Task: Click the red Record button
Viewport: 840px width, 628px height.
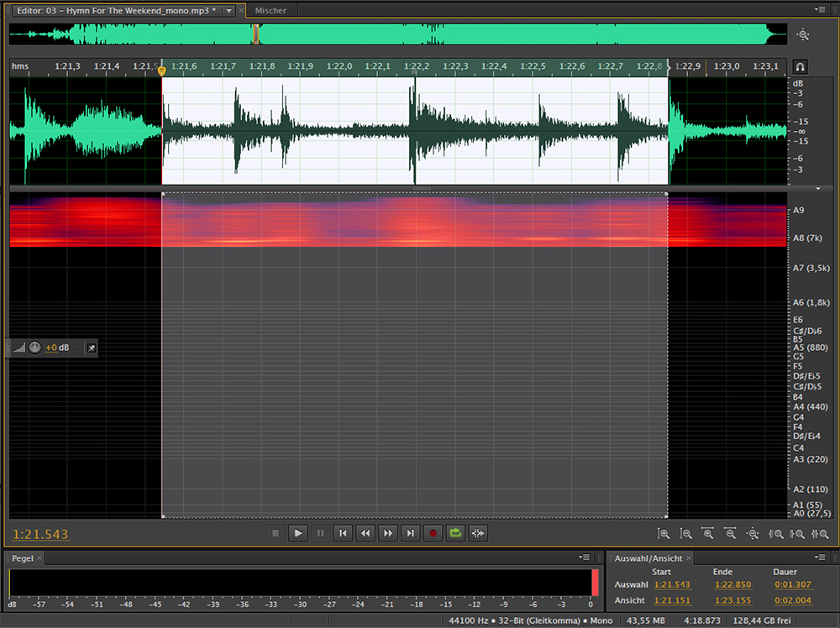Action: [x=433, y=533]
